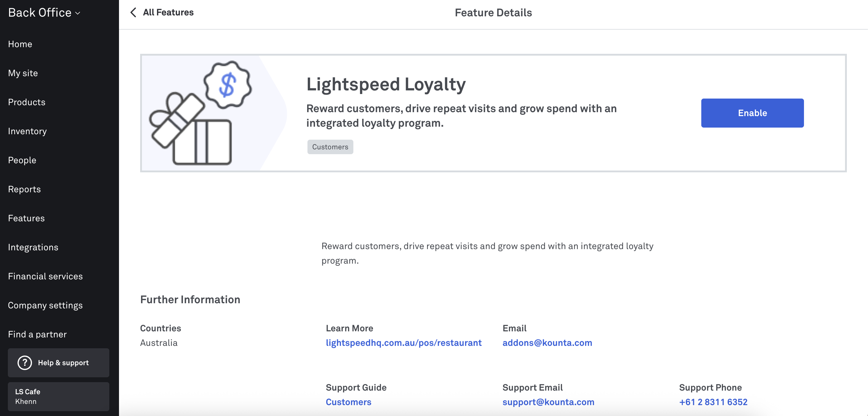Click the Countries label
Viewport: 868px width, 416px height.
pyautogui.click(x=160, y=328)
